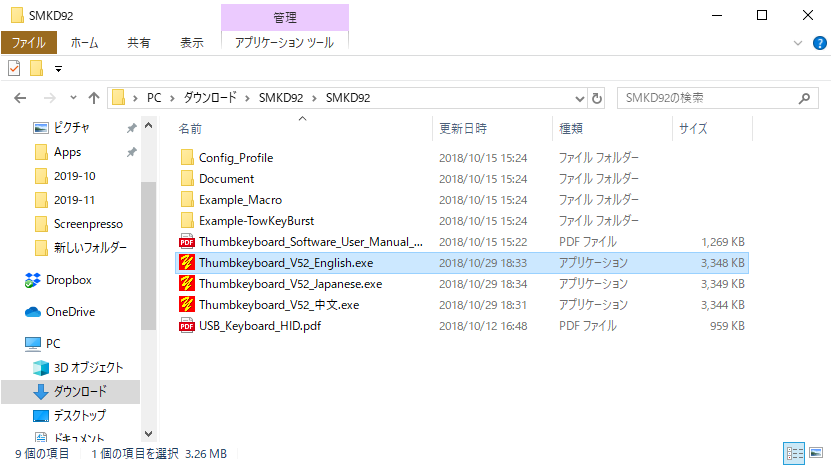The height and width of the screenshot is (466, 832).
Task: Open 3D オブジェクト in the navigation pane
Action: point(88,368)
